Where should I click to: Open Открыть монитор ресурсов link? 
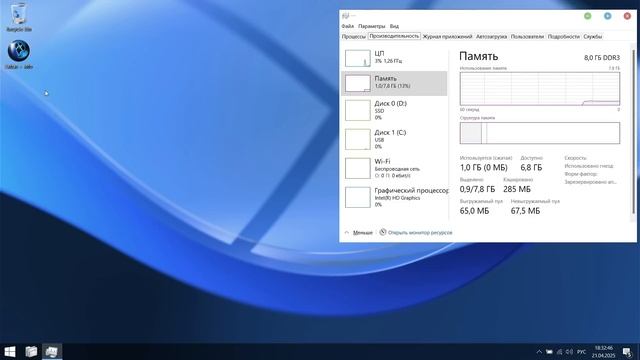tap(420, 233)
